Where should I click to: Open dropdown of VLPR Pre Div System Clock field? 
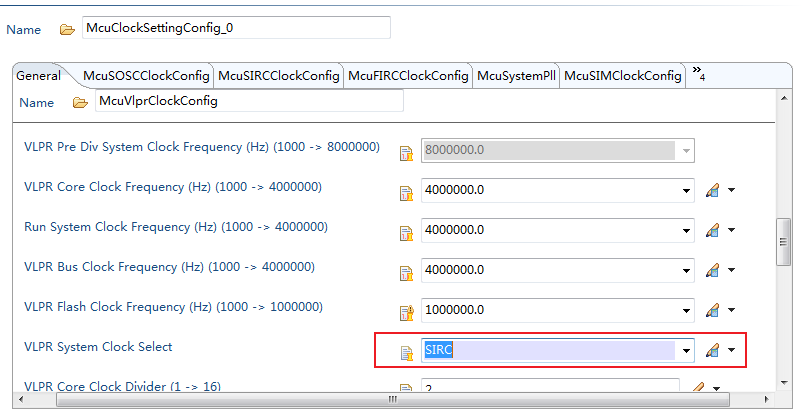coord(686,151)
